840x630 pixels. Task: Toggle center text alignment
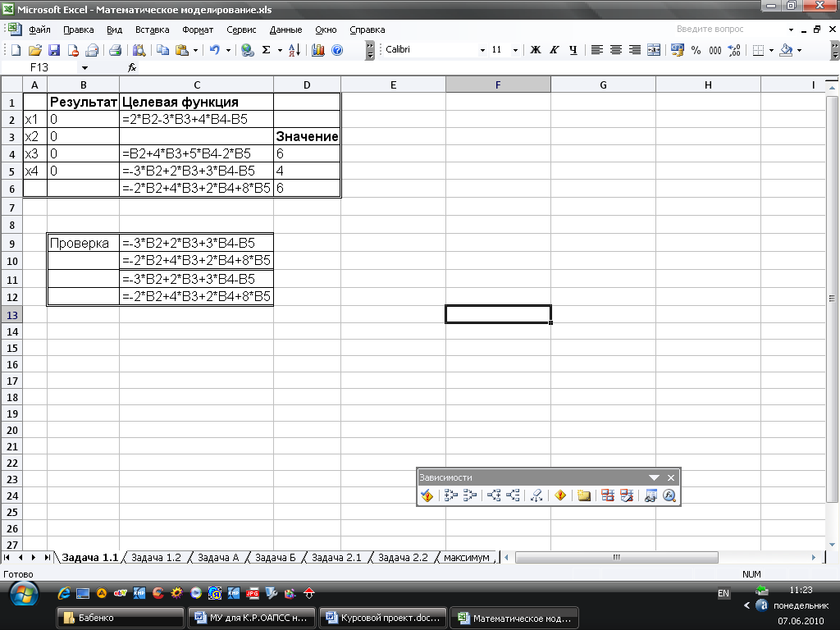[x=616, y=50]
